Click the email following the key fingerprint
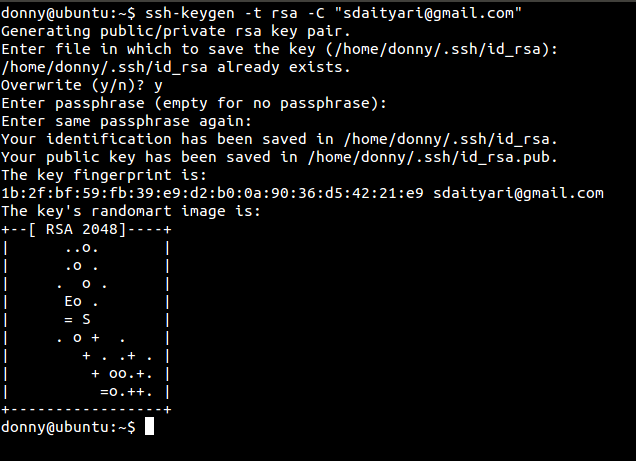 519,193
